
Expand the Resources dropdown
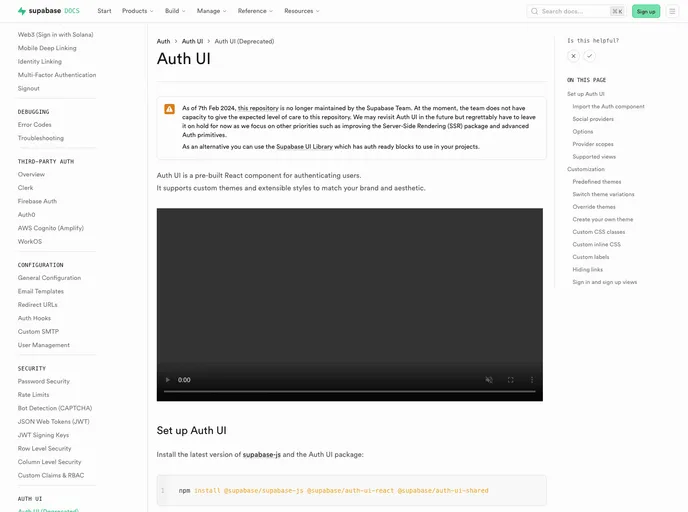[x=302, y=11]
